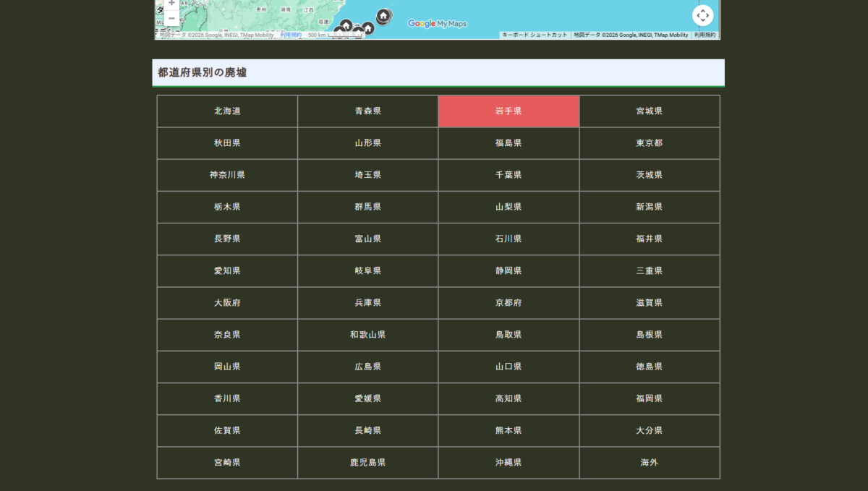Open the 和歌山県 cell
The image size is (868, 491).
[x=368, y=335]
